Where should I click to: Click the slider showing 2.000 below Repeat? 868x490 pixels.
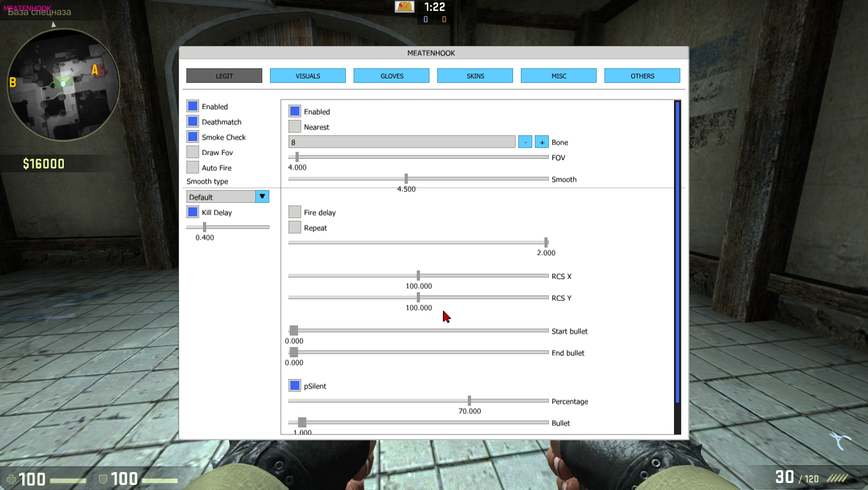419,242
